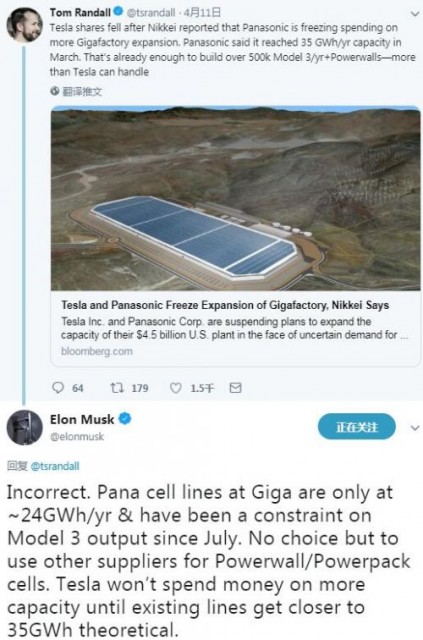
Task: Open the @elonmusk handle
Action: [77, 436]
